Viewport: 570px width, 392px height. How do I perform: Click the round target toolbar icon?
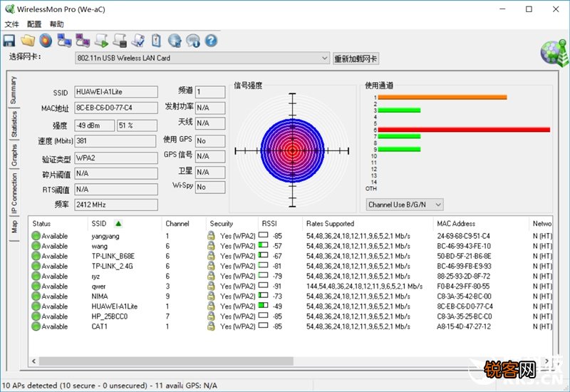click(x=46, y=41)
